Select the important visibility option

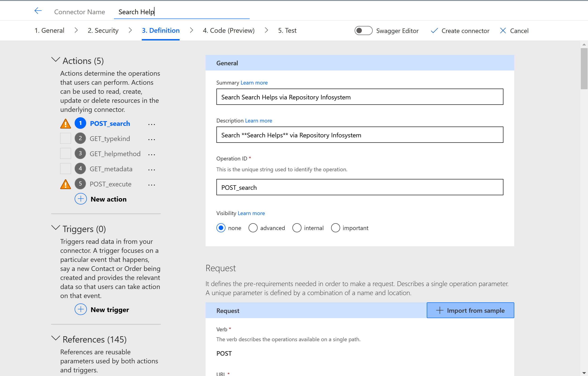(335, 228)
